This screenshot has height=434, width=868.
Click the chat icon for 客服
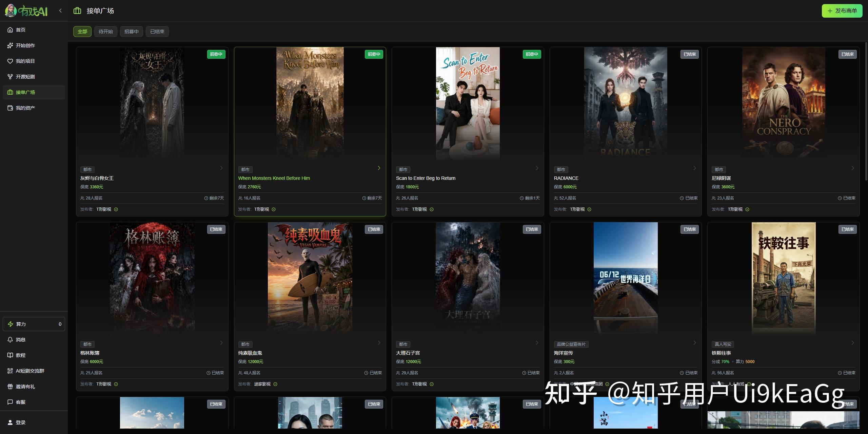[x=10, y=402]
